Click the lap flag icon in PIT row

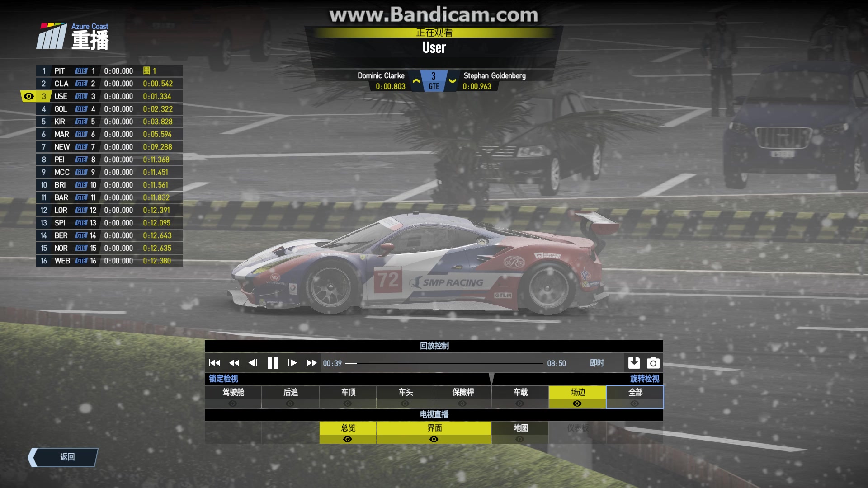click(x=146, y=70)
